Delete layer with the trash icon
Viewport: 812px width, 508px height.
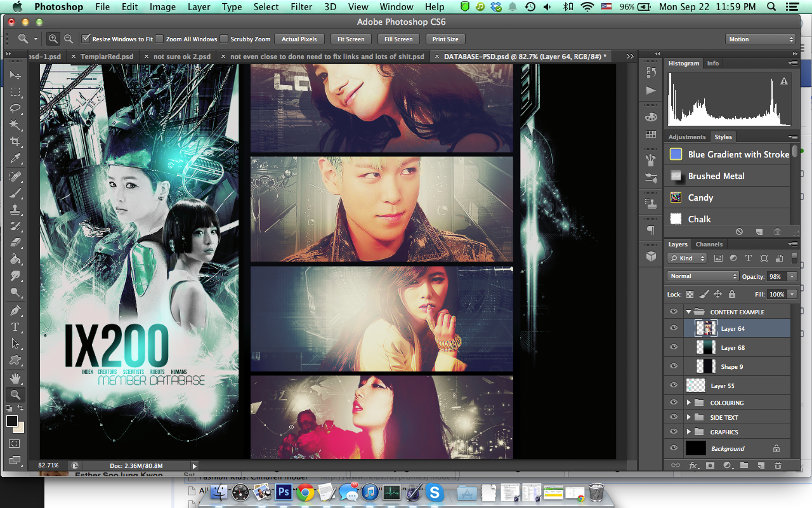point(778,465)
